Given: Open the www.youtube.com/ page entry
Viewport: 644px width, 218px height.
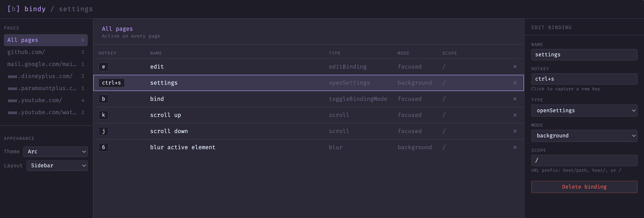Looking at the screenshot, I should point(46,100).
